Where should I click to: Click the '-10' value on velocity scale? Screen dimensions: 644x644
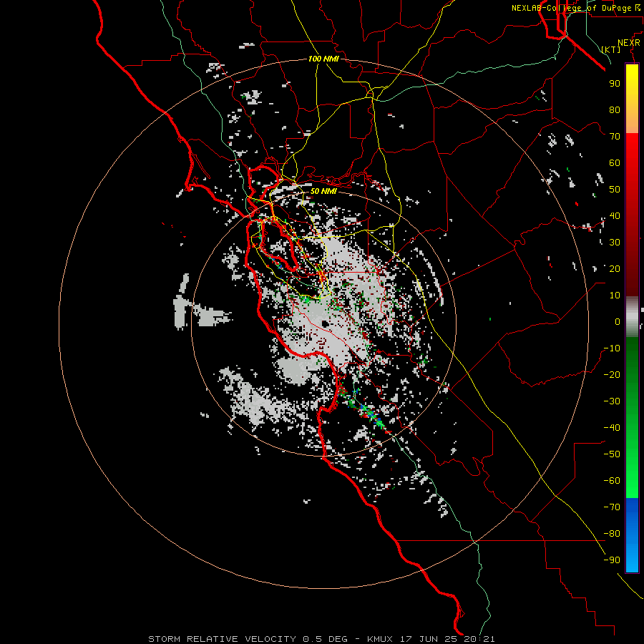pos(612,348)
